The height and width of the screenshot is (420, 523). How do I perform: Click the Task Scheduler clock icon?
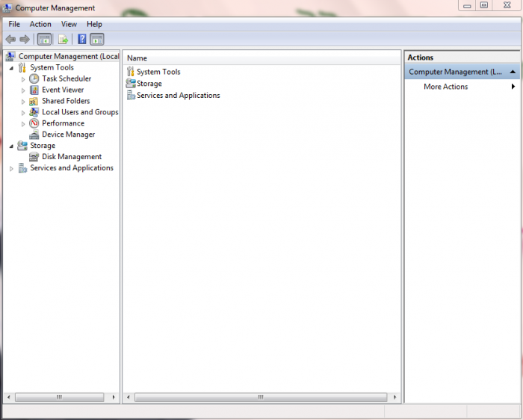pos(34,78)
